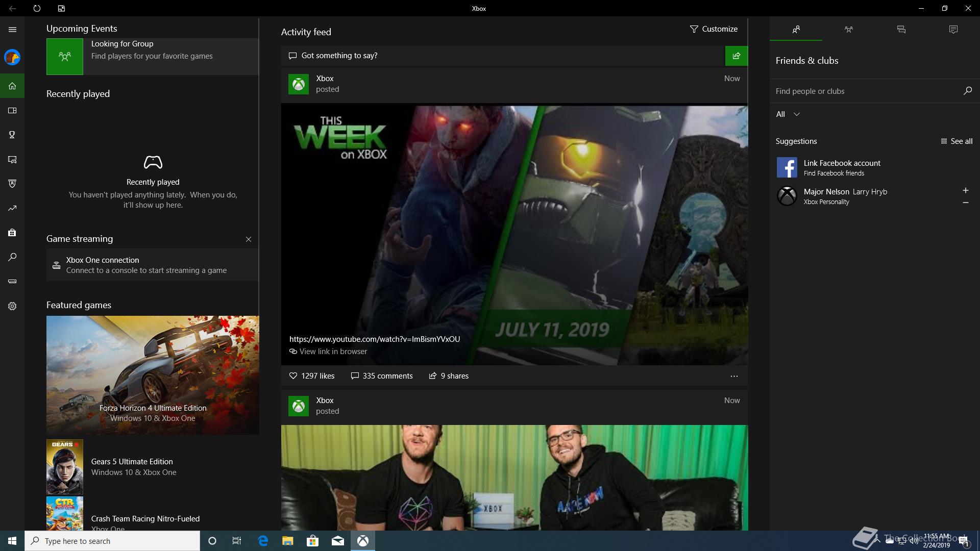Open more options ellipsis on the post
The image size is (980, 551).
pos(734,376)
